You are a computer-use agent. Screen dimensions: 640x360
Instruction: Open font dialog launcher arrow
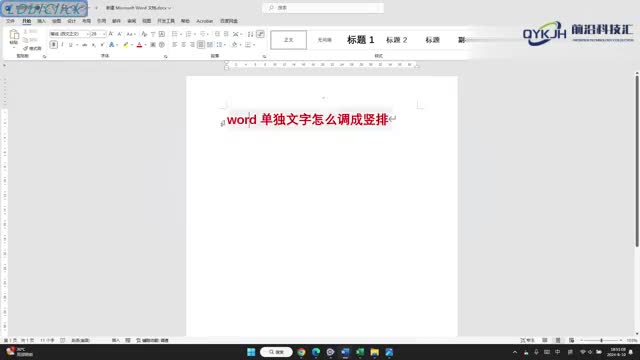165,56
